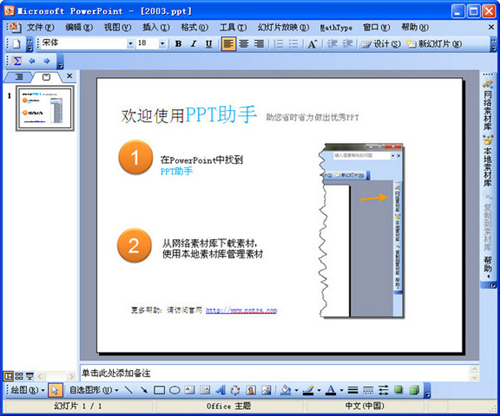Switch to Outline tab in left pane

point(19,77)
